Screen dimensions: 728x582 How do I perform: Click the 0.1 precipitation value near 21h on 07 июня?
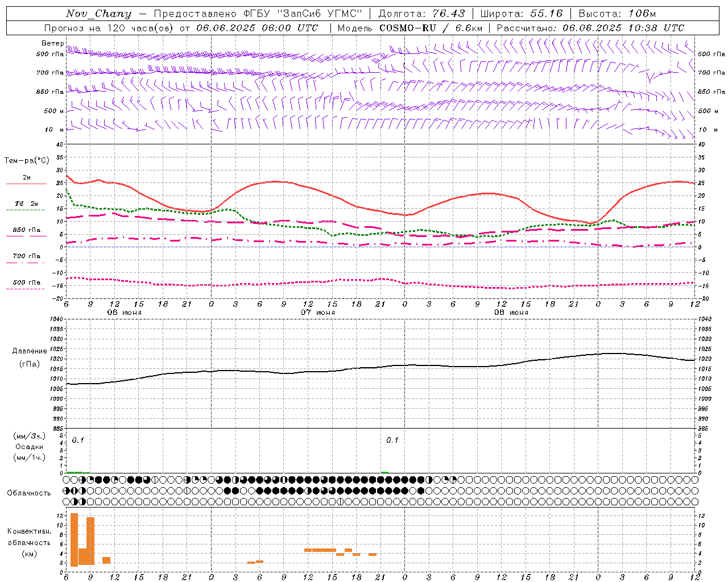coord(392,440)
